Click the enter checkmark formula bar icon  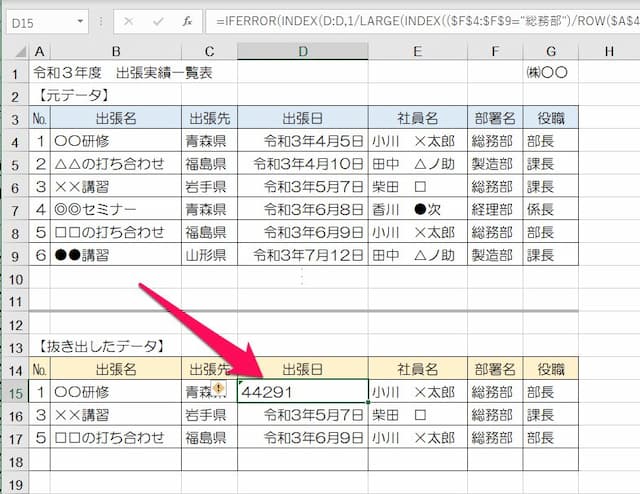tap(158, 21)
